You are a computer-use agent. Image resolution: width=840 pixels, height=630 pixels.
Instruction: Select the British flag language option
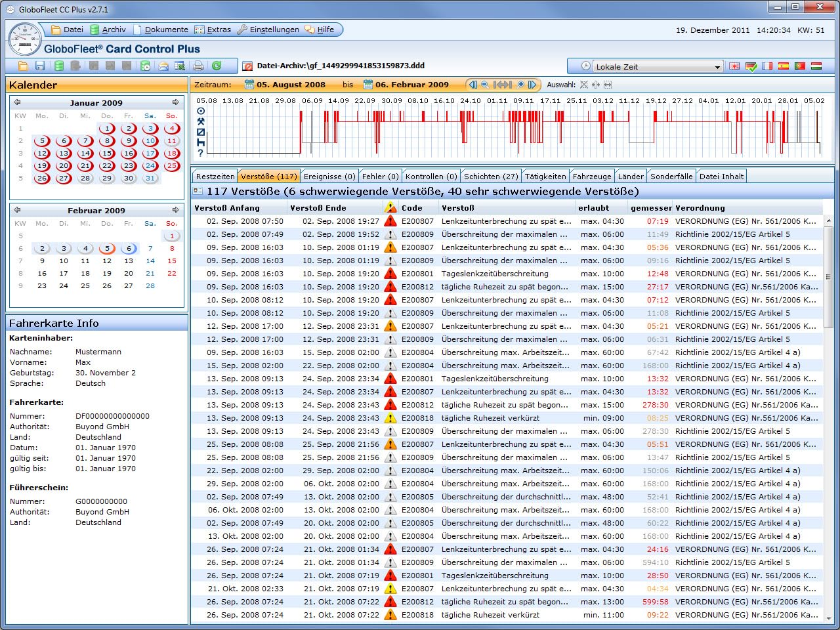click(734, 66)
